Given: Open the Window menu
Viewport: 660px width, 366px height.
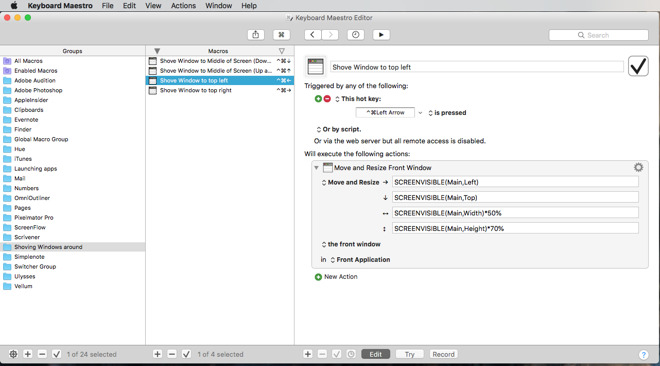Looking at the screenshot, I should (x=218, y=5).
